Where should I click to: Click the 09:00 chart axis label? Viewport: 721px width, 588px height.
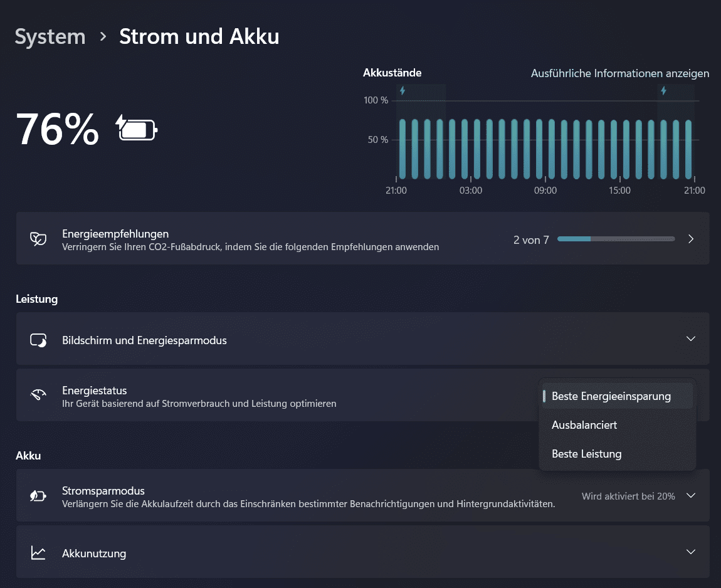(x=545, y=191)
